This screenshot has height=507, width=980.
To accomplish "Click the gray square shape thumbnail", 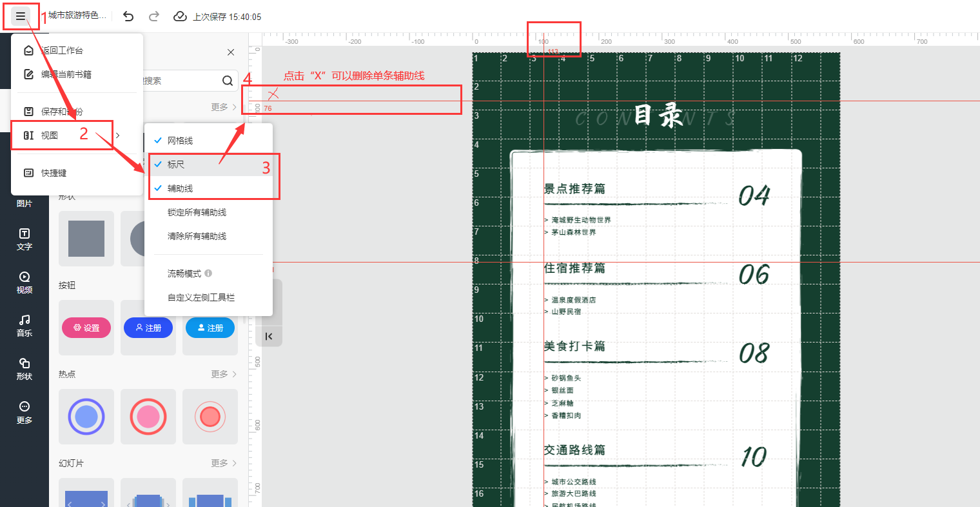I will [x=86, y=239].
